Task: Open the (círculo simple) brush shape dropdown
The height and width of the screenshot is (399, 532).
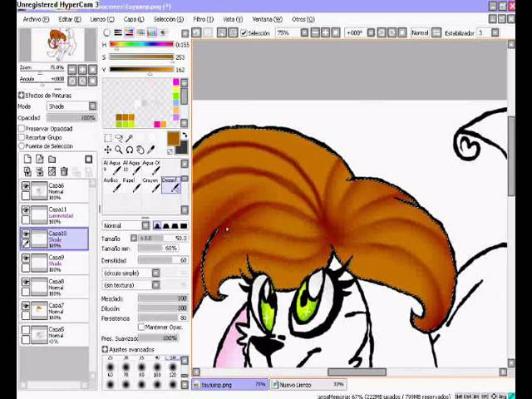Action: [131, 273]
